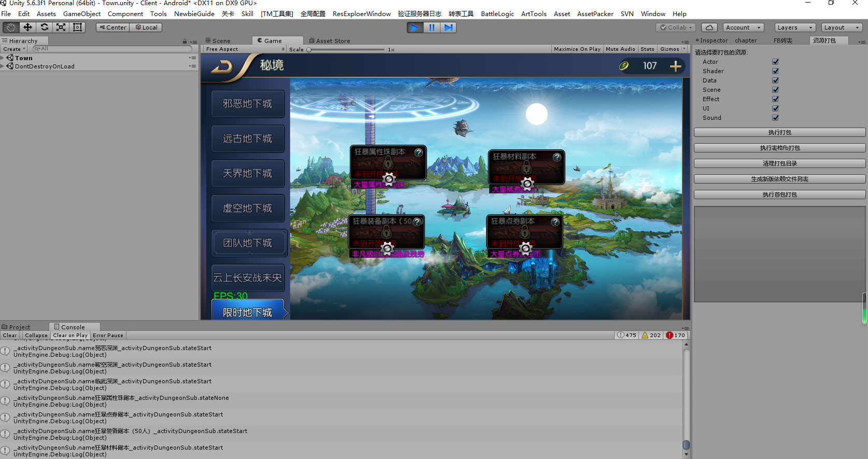
Task: Click the Pause button
Action: click(x=432, y=27)
